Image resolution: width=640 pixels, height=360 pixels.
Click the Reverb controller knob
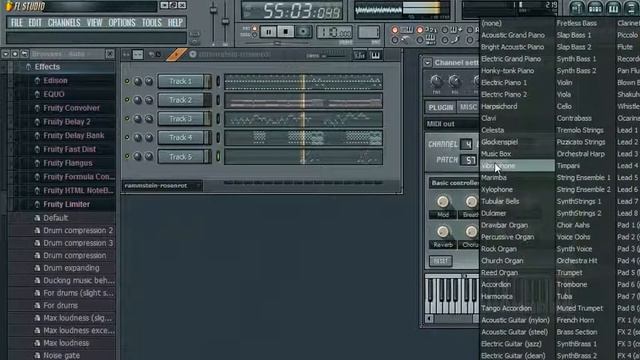(442, 232)
